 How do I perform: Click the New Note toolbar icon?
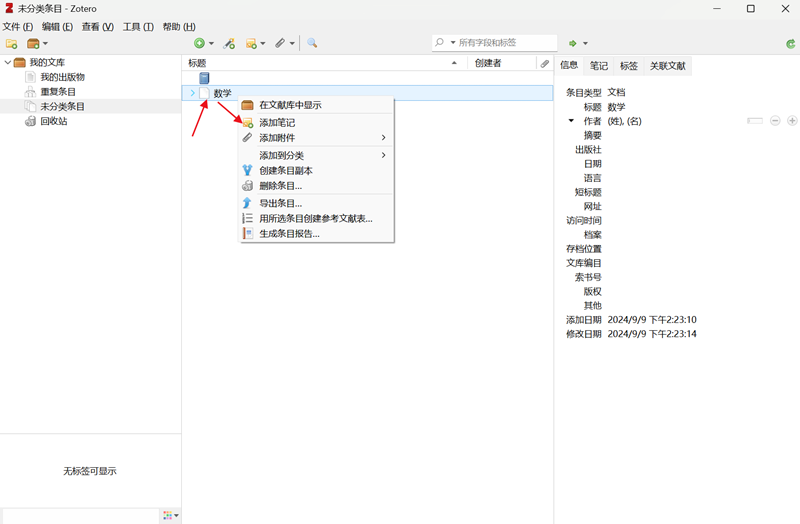251,44
